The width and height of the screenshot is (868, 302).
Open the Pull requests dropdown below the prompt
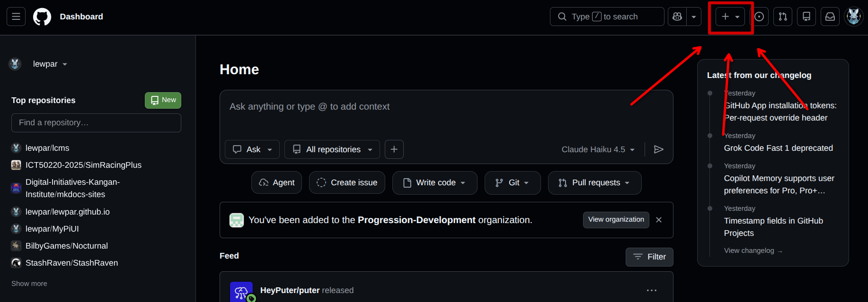click(x=595, y=182)
